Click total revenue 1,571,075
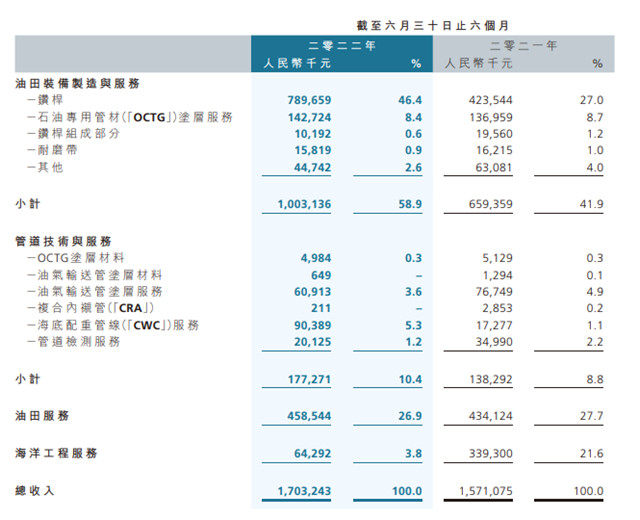This screenshot has width=640, height=520. tap(486, 491)
